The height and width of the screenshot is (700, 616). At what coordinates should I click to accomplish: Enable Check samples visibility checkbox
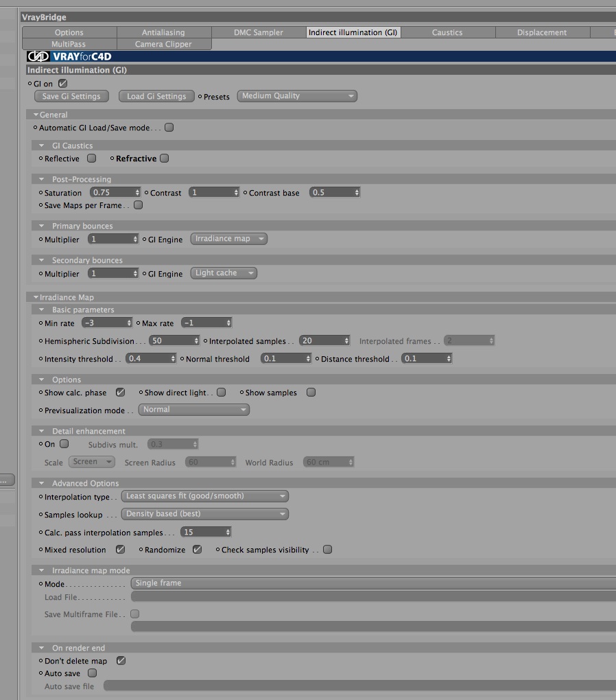(x=328, y=550)
